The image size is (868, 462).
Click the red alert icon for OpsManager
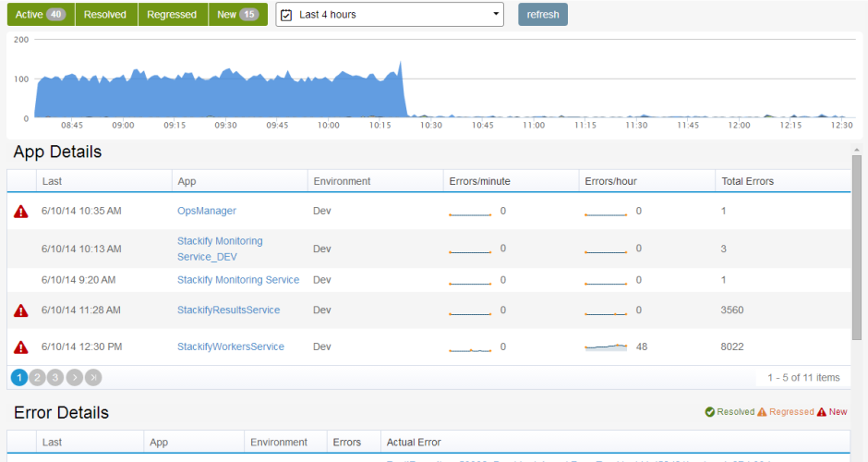click(21, 211)
